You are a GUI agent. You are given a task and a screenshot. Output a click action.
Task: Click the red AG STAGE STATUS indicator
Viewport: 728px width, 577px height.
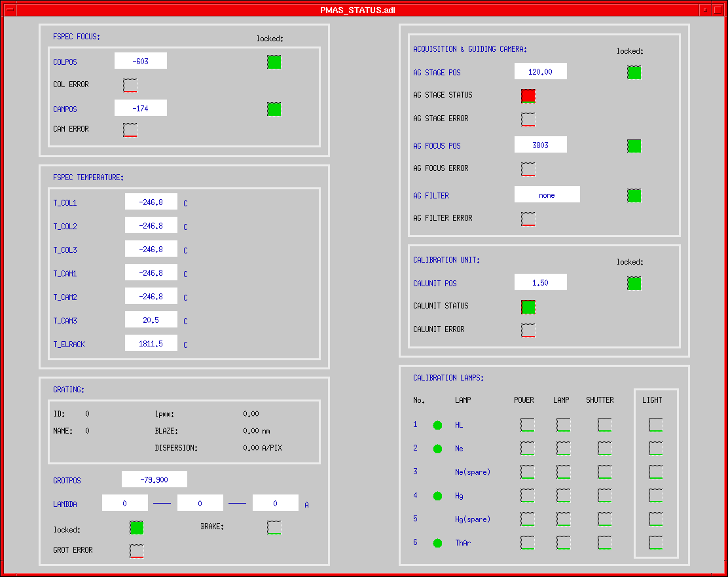click(528, 96)
